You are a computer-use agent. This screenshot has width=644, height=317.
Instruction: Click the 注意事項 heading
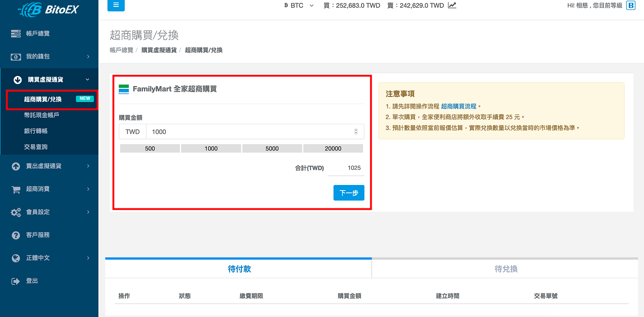click(400, 94)
